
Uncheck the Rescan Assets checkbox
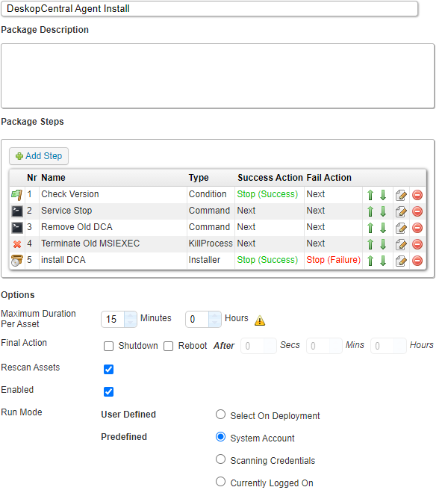[x=108, y=369]
